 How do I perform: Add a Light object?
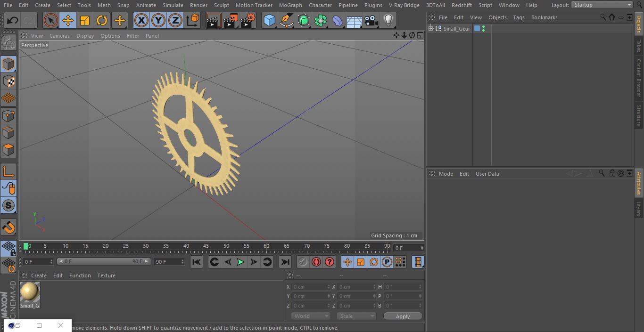point(388,21)
